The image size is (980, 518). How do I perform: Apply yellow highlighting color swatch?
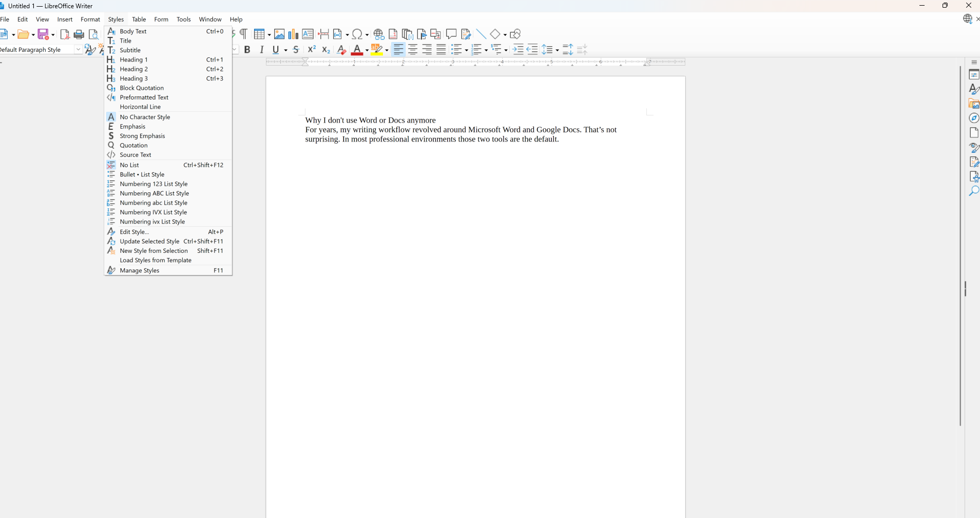pyautogui.click(x=377, y=49)
